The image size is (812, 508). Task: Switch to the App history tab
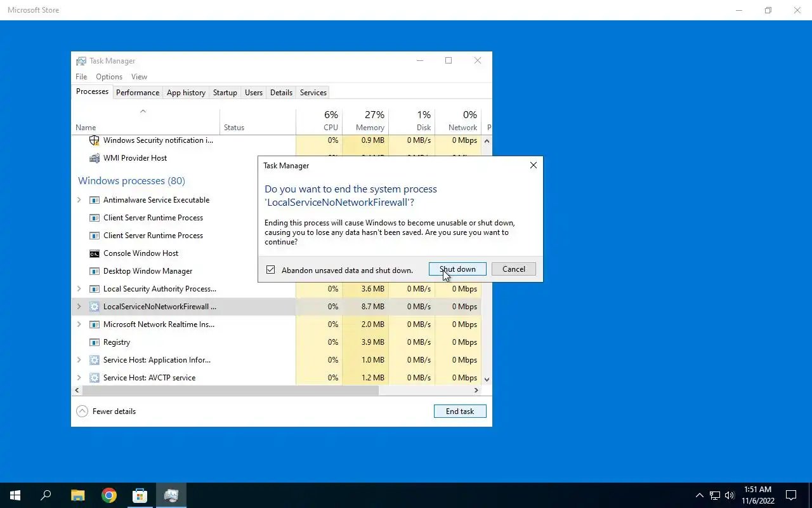186,93
